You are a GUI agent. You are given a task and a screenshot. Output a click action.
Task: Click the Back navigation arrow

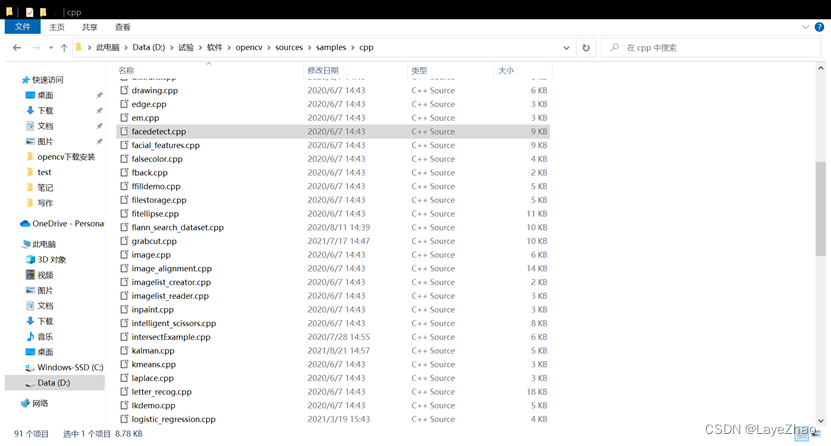[x=16, y=47]
